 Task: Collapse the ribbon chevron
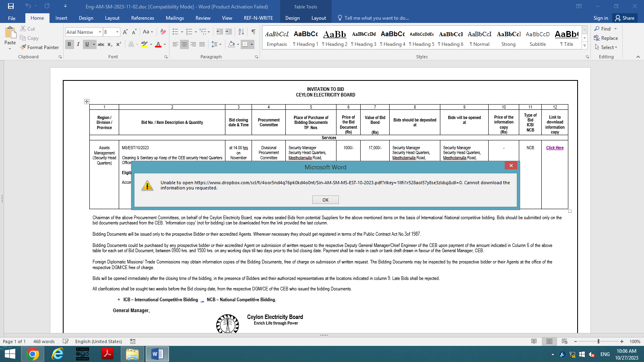pos(638,57)
